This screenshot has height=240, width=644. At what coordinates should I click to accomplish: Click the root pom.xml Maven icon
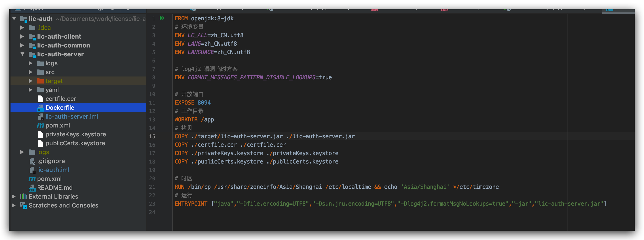pos(32,179)
